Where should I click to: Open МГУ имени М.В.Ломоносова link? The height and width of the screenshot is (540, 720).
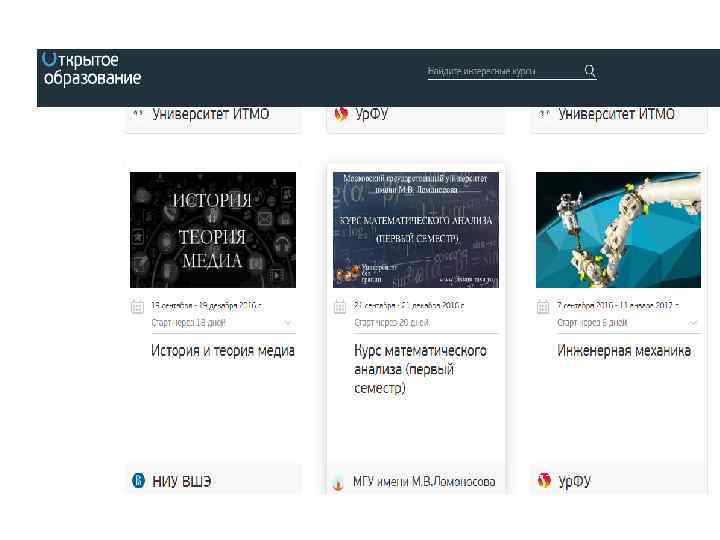click(424, 482)
